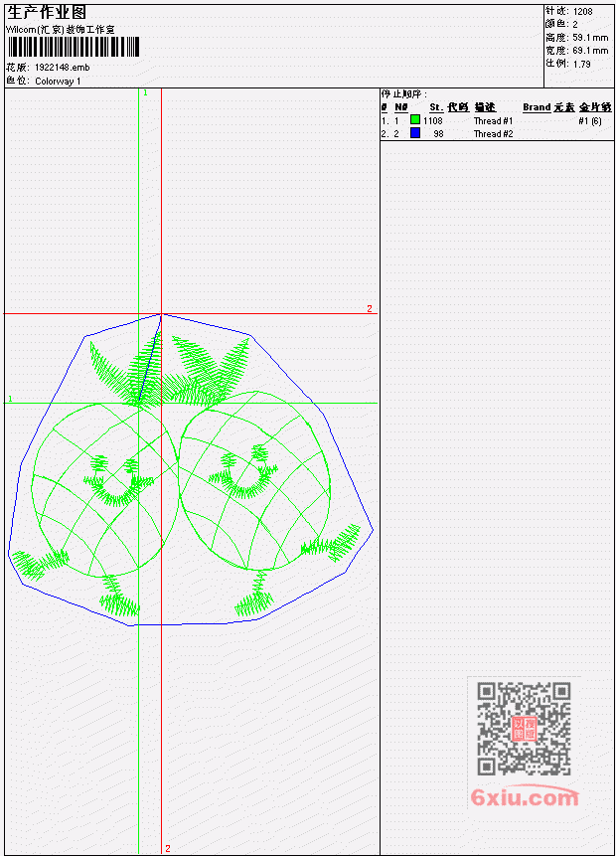616x856 pixels.
Task: Click the scale value 1.79
Action: (x=581, y=64)
